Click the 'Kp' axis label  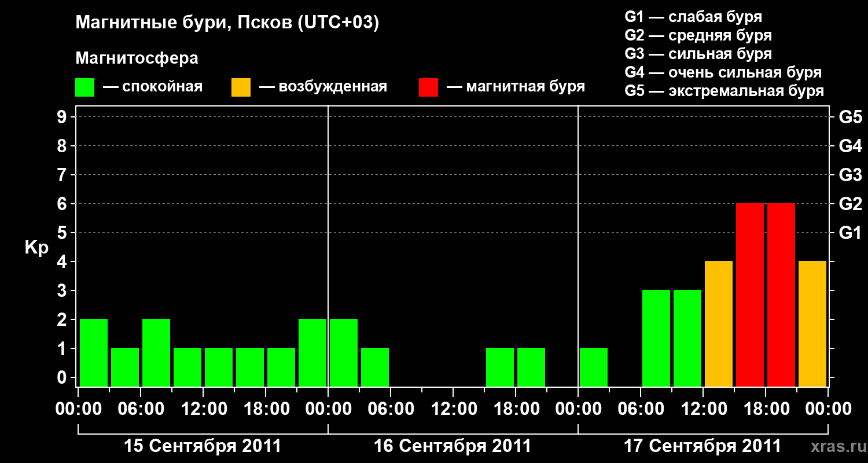tap(36, 248)
